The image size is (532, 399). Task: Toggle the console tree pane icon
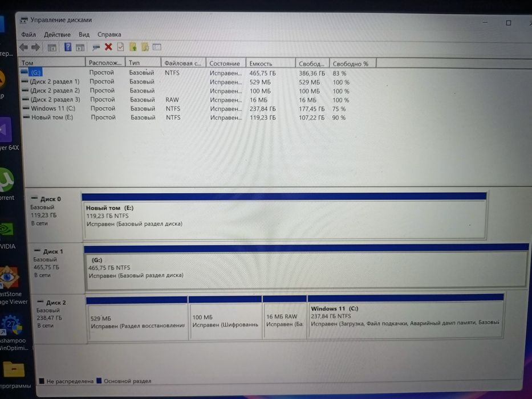tap(52, 47)
